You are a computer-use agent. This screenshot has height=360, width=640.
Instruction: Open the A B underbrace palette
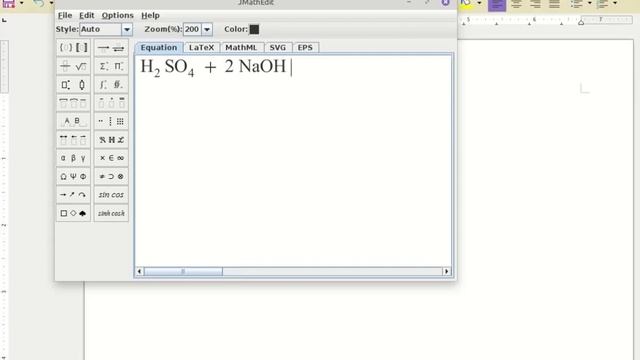point(73,121)
